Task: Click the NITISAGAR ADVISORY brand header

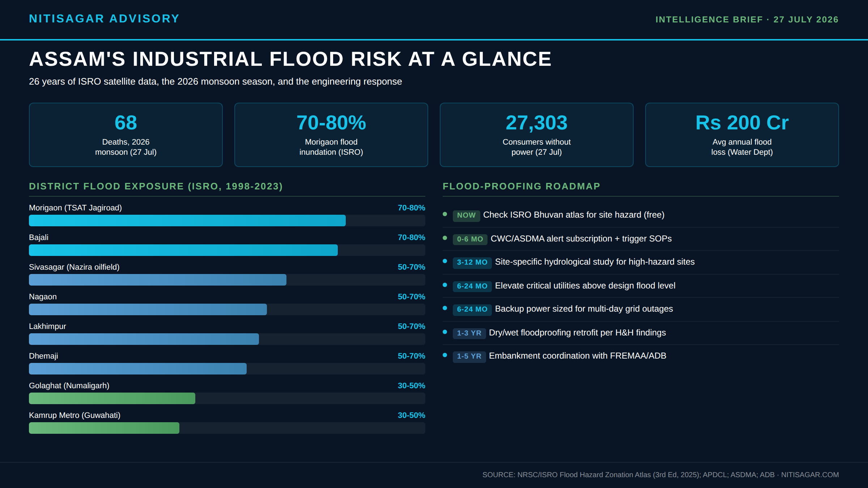Action: pos(104,19)
